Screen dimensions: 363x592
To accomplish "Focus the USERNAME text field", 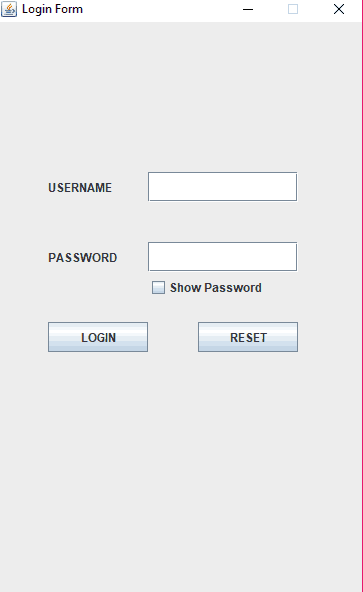I will coord(222,187).
